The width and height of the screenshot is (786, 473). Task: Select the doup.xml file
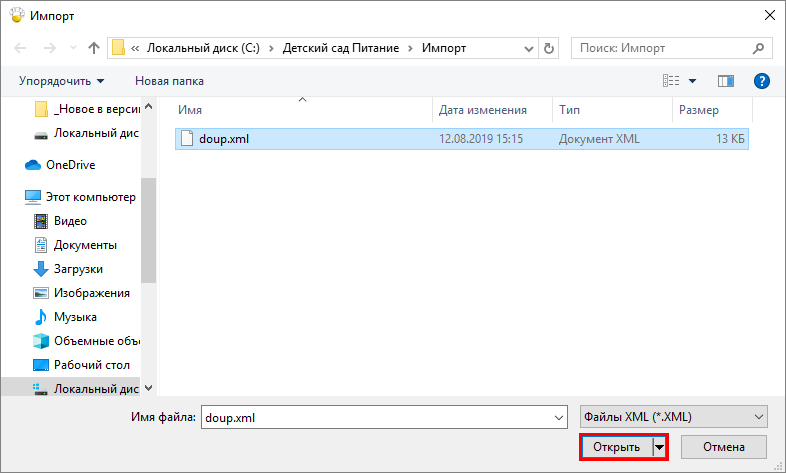coord(225,139)
